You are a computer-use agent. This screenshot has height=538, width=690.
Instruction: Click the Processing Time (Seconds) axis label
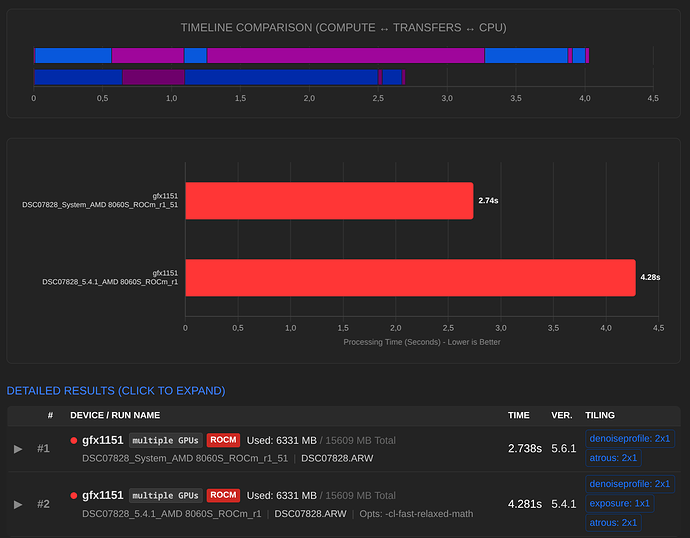(422, 342)
